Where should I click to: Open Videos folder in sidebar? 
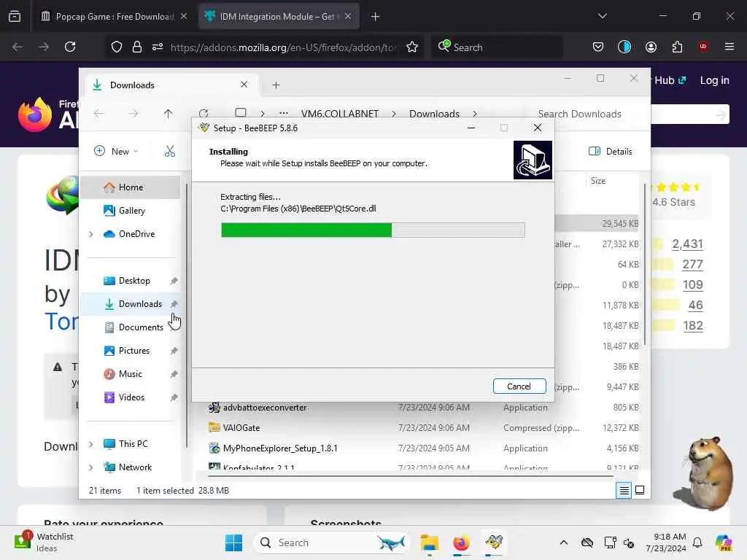tap(131, 397)
